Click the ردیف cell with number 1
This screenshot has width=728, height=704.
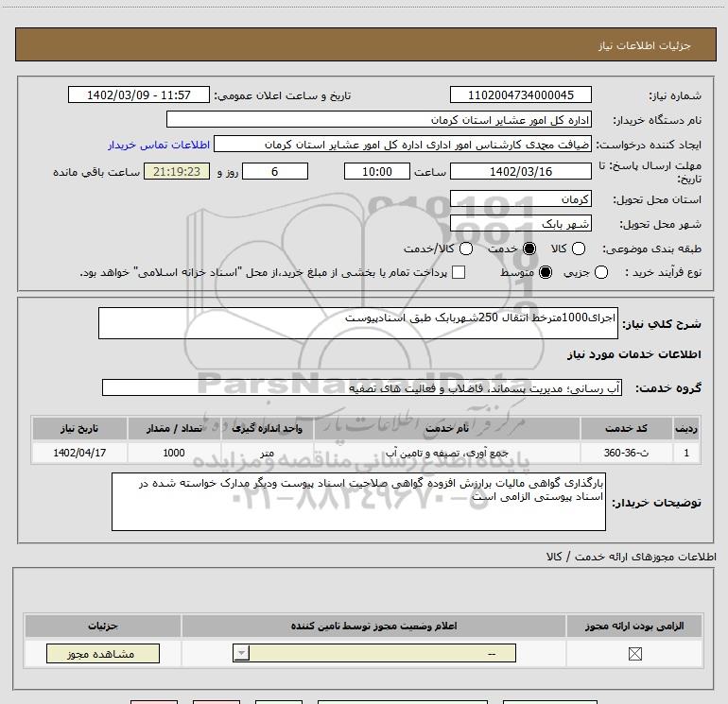click(x=686, y=453)
